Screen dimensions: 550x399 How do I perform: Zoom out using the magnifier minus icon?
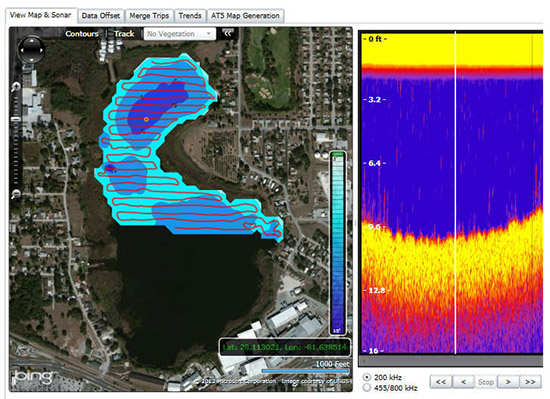pos(16,194)
